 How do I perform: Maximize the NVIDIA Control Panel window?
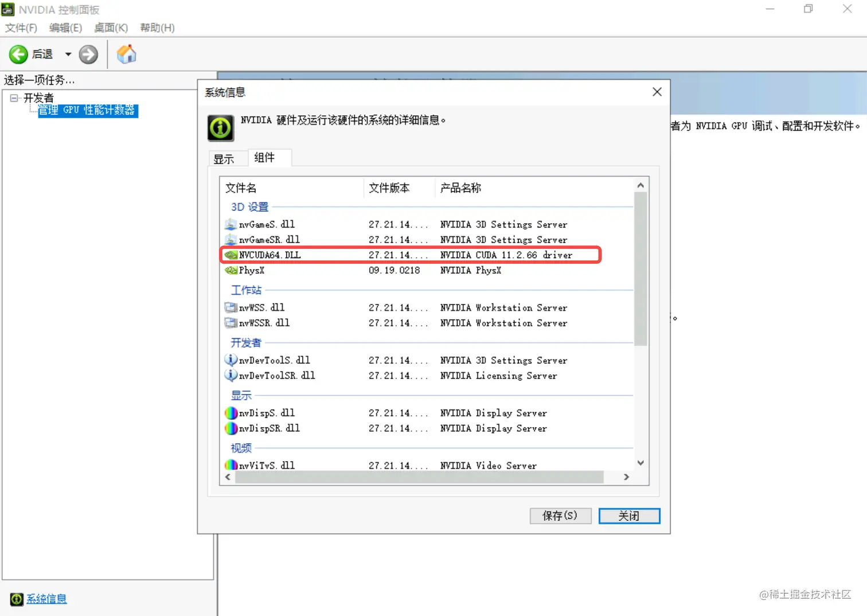(x=808, y=9)
